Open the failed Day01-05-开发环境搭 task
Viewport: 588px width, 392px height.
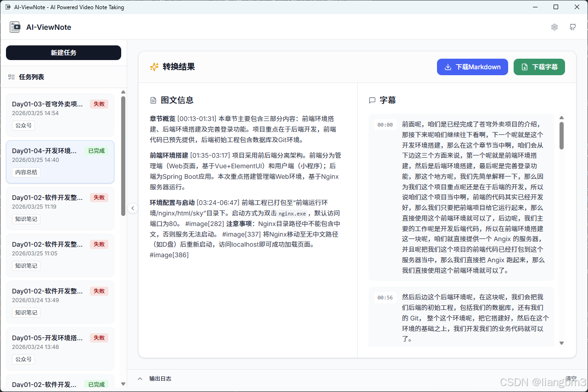(x=60, y=349)
